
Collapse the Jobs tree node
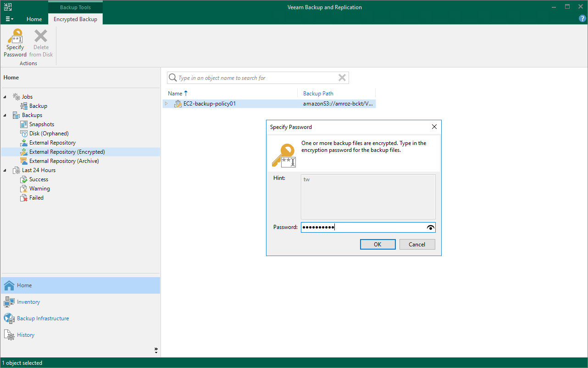(6, 97)
